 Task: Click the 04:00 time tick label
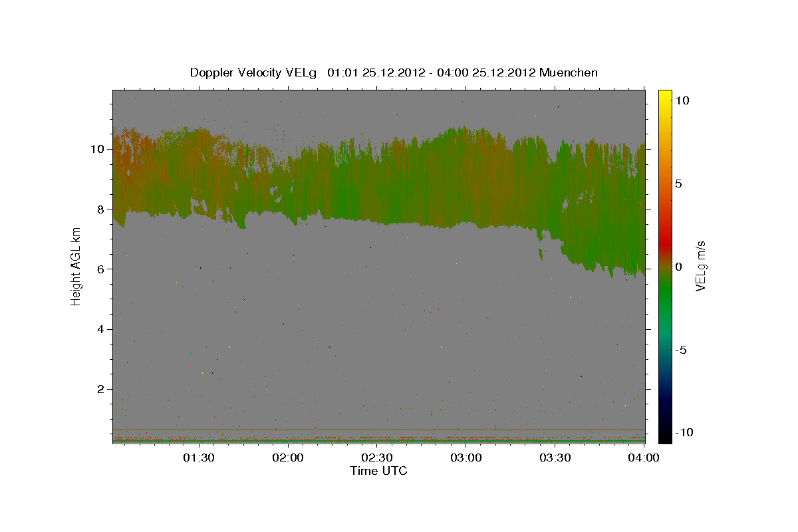[644, 458]
